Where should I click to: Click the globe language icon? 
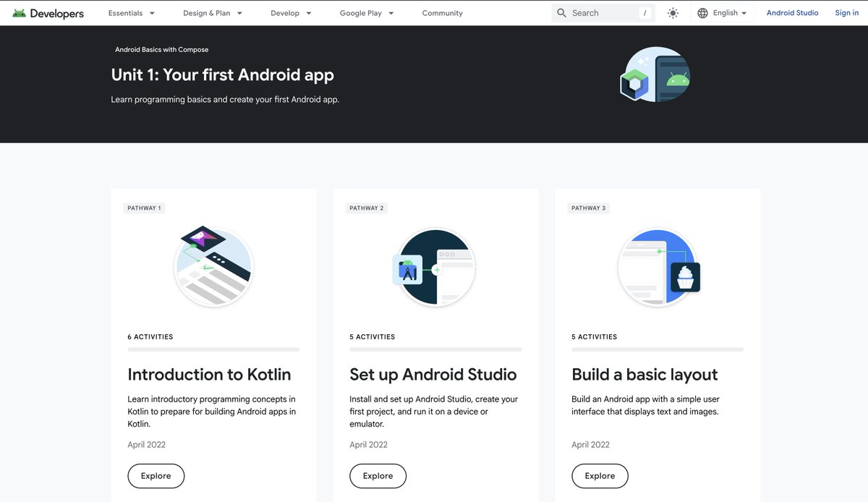click(x=702, y=13)
